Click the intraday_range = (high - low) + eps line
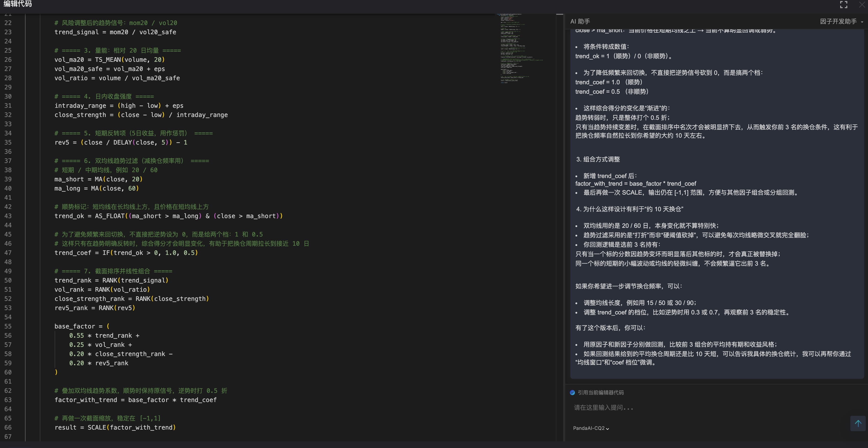Viewport: 868px width, 448px height. point(119,105)
